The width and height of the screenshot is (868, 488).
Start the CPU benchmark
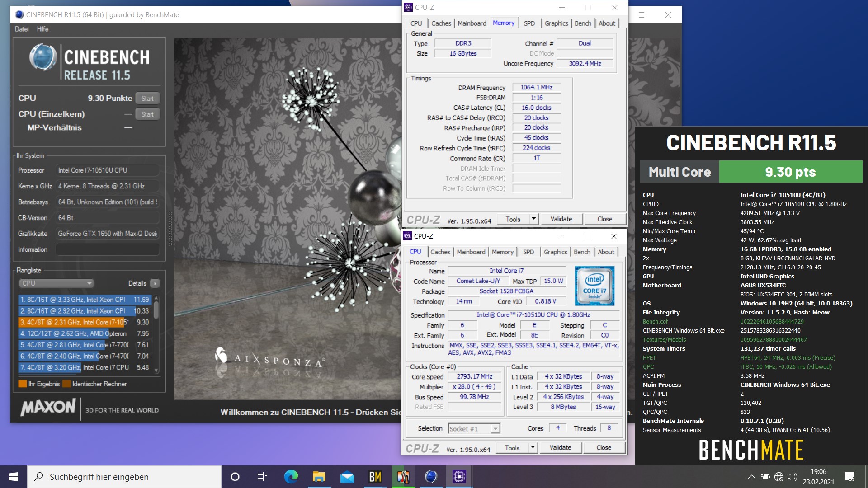point(147,99)
